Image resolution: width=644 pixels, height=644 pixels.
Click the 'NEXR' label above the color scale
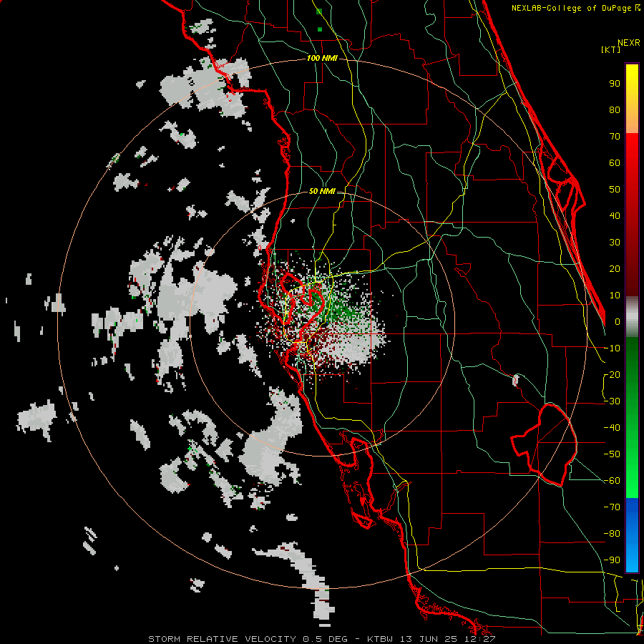629,43
